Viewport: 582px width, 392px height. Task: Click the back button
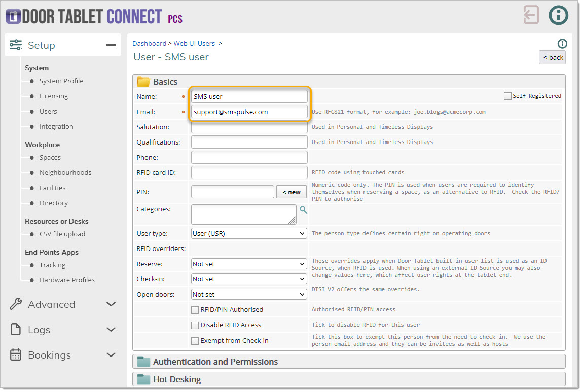tap(552, 57)
